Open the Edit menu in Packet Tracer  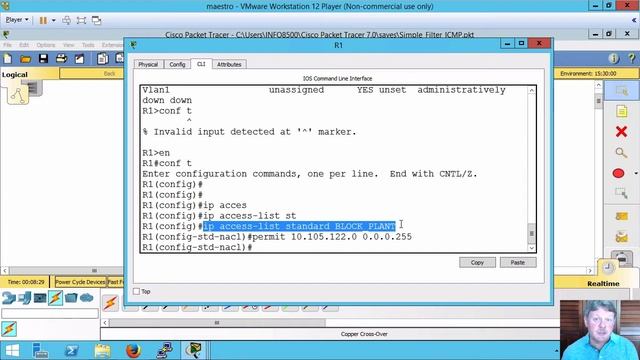24,45
